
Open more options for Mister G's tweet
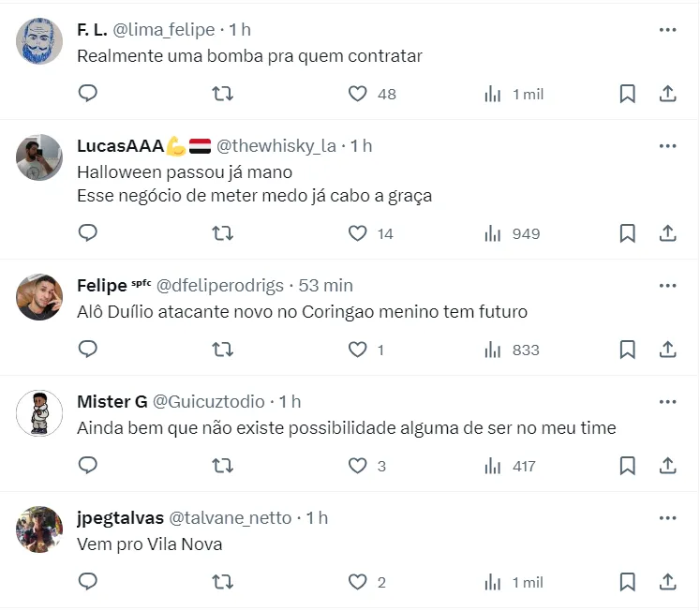[667, 402]
